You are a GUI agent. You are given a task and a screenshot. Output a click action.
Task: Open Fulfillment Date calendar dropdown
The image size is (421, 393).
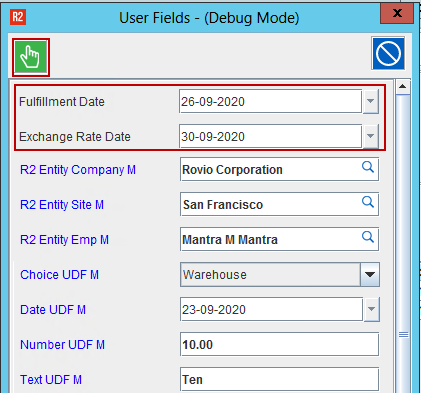pyautogui.click(x=371, y=101)
